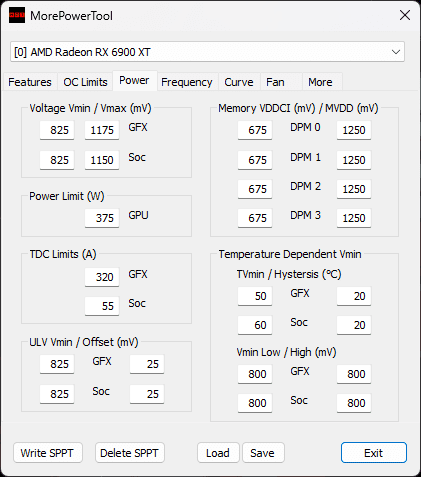Click the MorePowerTool app icon
The image size is (421, 477).
click(x=17, y=15)
